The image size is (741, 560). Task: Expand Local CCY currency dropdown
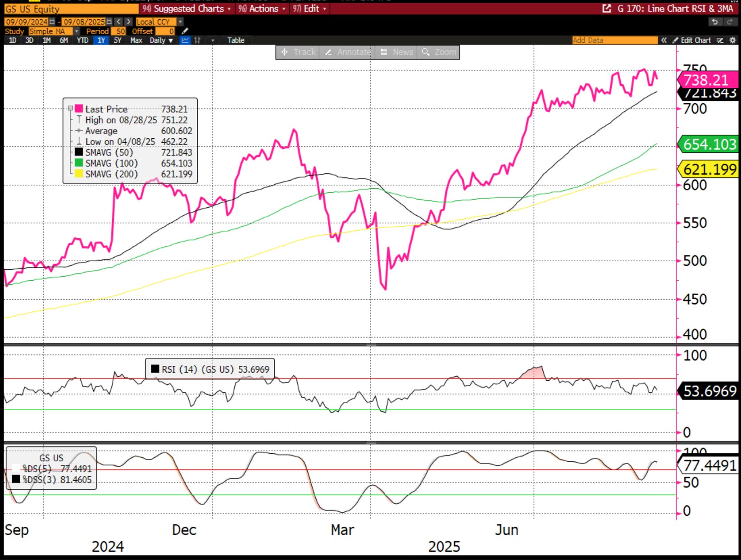point(180,22)
